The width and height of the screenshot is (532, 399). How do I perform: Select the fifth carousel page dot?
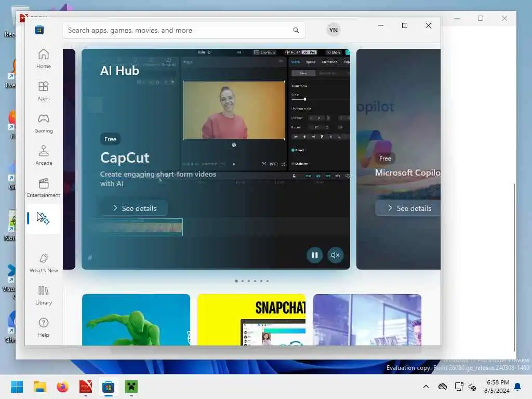point(261,281)
